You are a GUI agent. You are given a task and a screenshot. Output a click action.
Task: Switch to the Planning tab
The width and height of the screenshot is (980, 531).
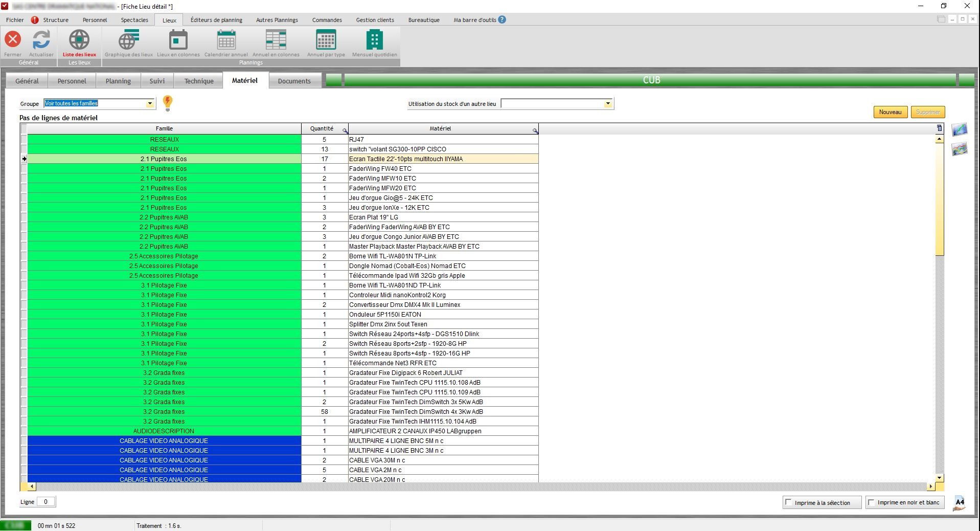(x=118, y=81)
